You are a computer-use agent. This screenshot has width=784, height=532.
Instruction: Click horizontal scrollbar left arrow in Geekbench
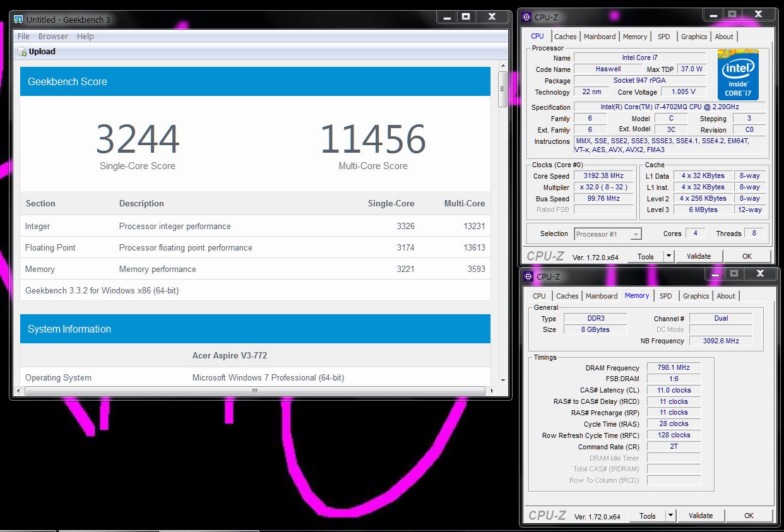click(18, 391)
